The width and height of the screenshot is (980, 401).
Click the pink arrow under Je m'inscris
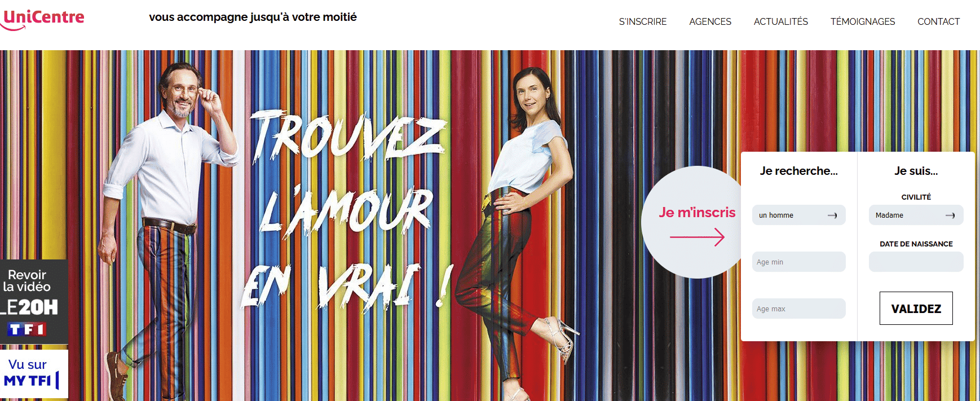697,237
